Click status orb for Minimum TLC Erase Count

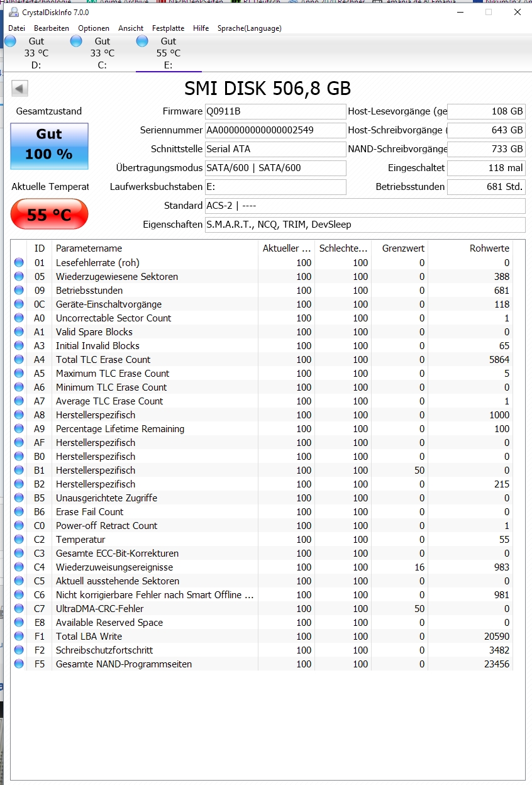point(19,387)
